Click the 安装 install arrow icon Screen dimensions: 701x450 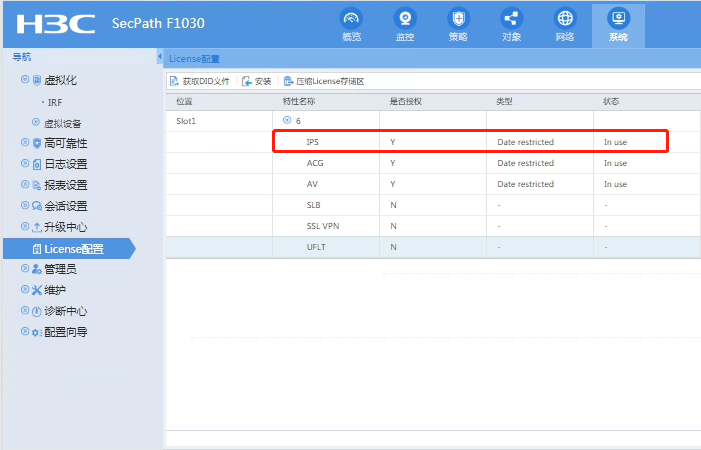tap(246, 81)
